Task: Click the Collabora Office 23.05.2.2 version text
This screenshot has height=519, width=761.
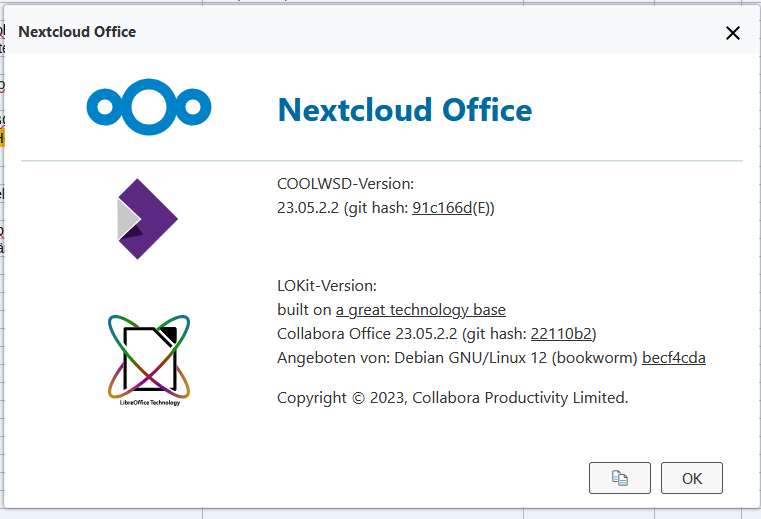Action: (x=367, y=334)
